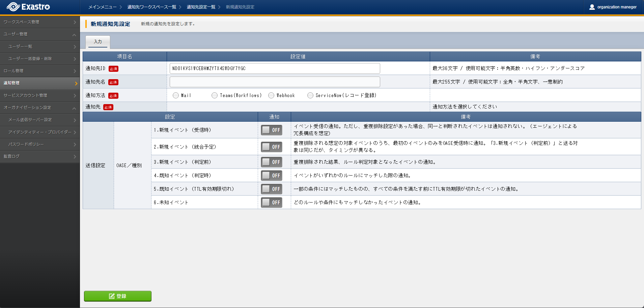The width and height of the screenshot is (644, 308).
Task: Click the 通知先ID input field
Action: pyautogui.click(x=275, y=68)
